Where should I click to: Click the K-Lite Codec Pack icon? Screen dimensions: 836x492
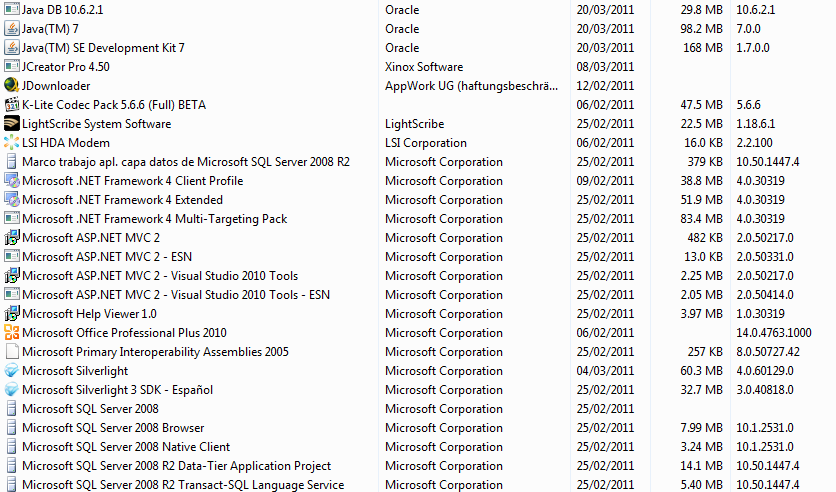11,104
